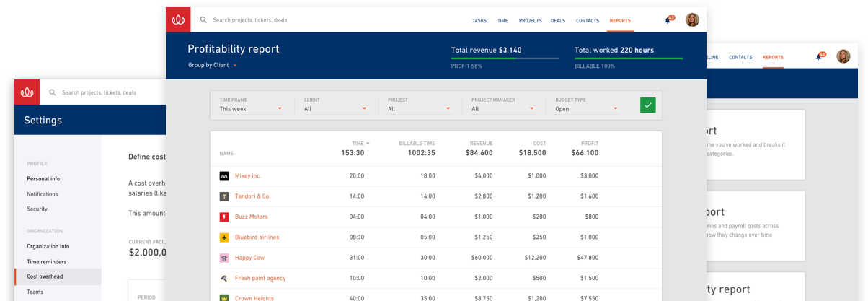Click the search magnifier icon in report header
The height and width of the screenshot is (301, 868).
(204, 20)
